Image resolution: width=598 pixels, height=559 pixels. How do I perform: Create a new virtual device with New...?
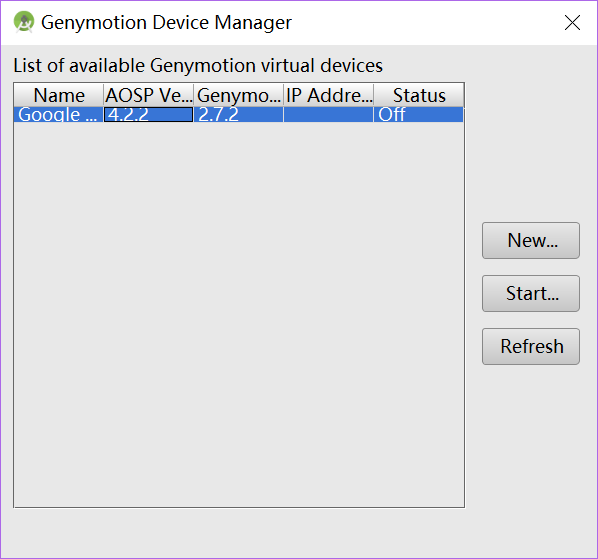pos(530,240)
